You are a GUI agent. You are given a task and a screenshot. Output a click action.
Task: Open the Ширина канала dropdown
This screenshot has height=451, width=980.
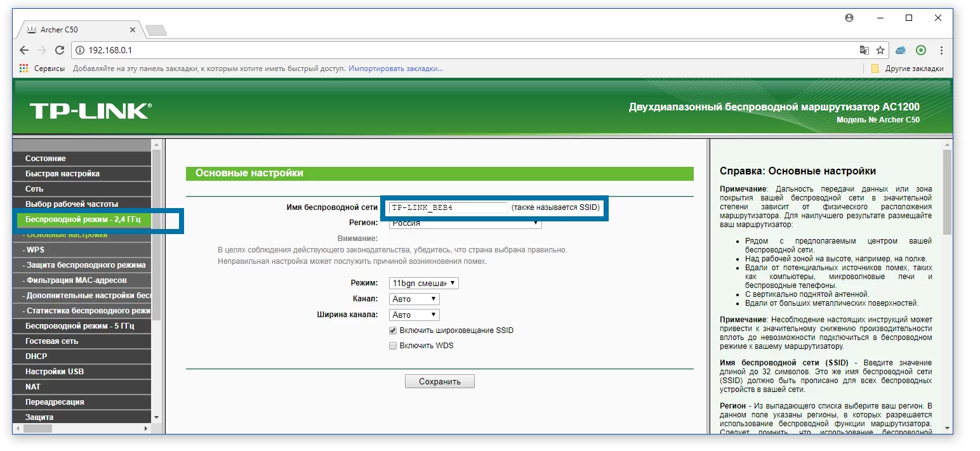[414, 315]
